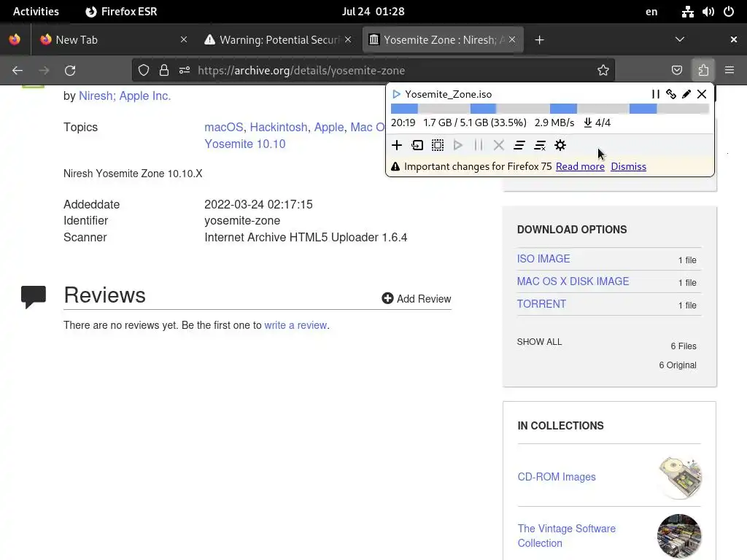Dismiss the Firefox 75 notice

pyautogui.click(x=628, y=167)
